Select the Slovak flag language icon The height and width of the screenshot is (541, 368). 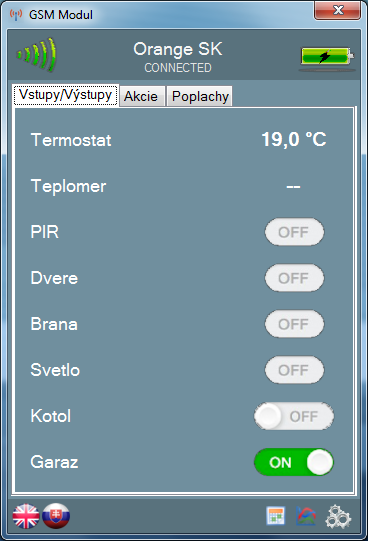point(56,516)
